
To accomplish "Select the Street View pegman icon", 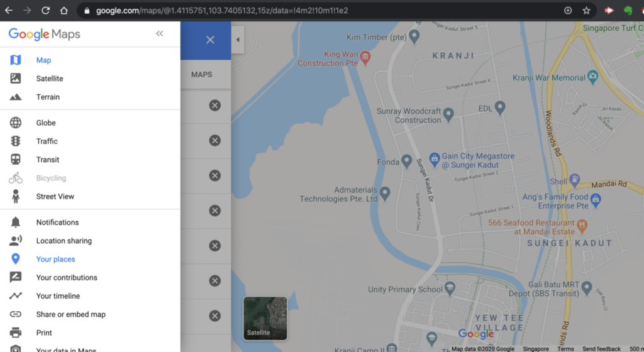I will pyautogui.click(x=16, y=197).
